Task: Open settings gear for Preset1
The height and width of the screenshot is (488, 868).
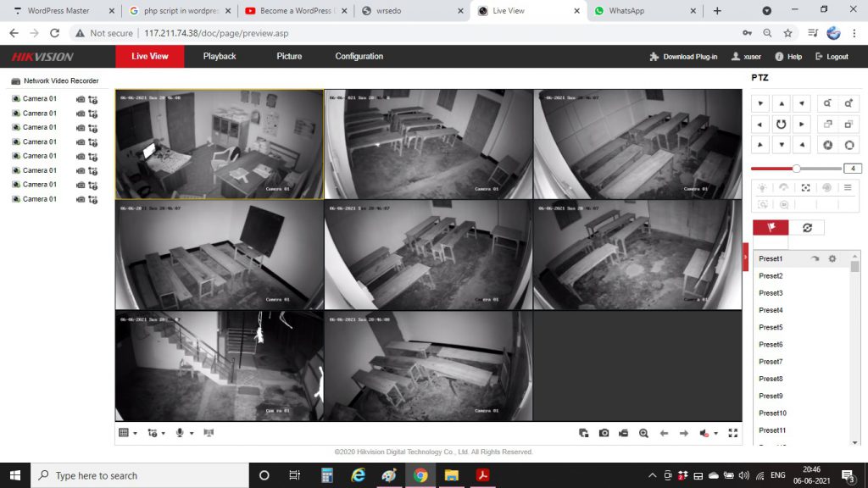Action: click(832, 258)
